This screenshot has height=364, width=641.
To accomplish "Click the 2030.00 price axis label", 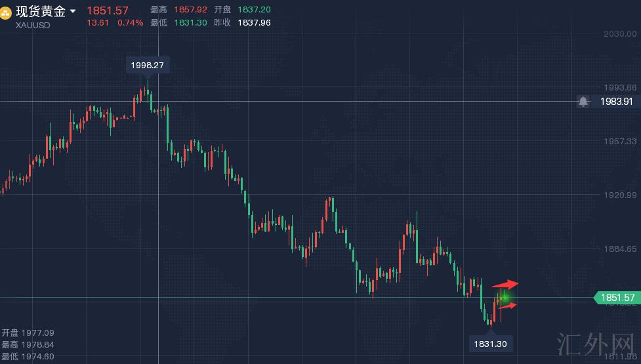I will pos(619,33).
